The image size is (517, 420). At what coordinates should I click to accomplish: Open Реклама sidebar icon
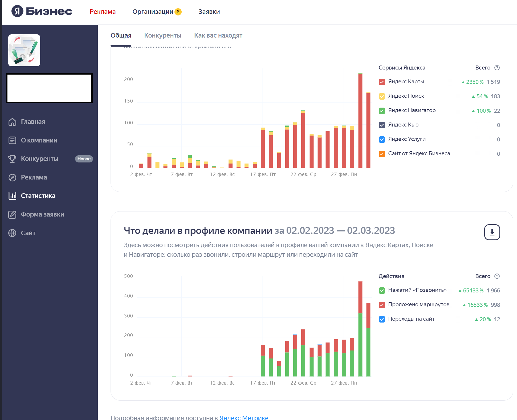[12, 177]
